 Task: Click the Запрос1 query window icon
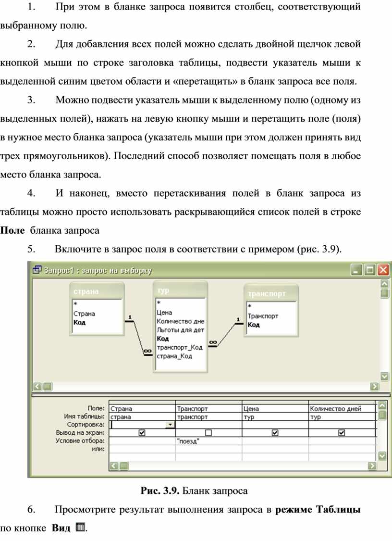37,270
